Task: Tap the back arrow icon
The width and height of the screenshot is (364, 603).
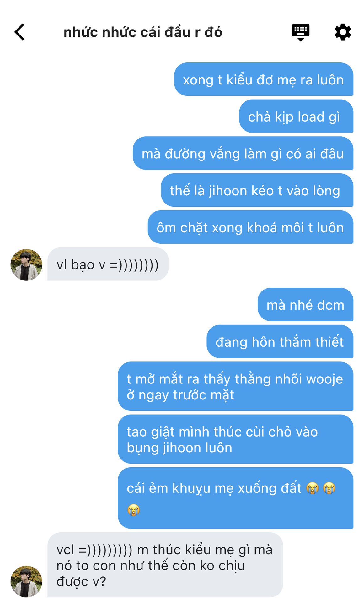Action: [x=19, y=32]
